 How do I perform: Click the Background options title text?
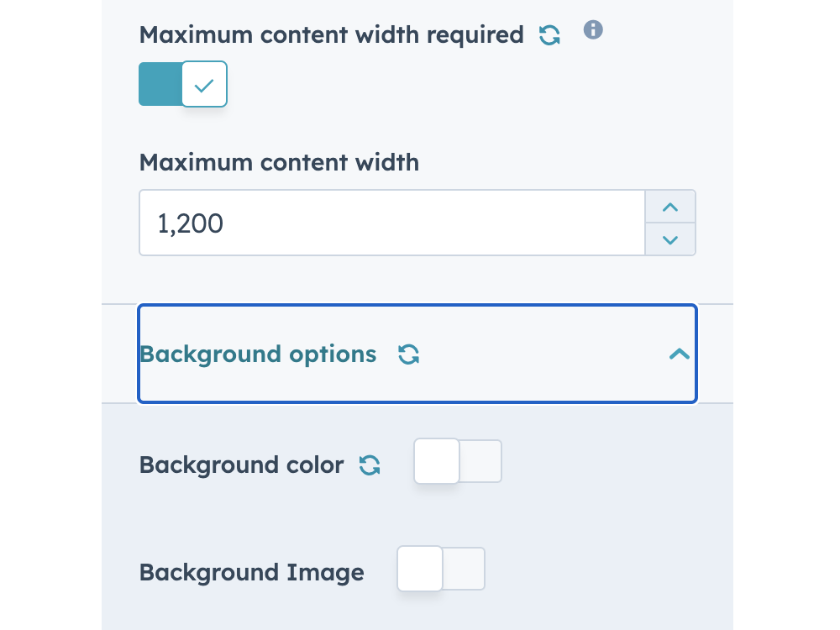(258, 354)
